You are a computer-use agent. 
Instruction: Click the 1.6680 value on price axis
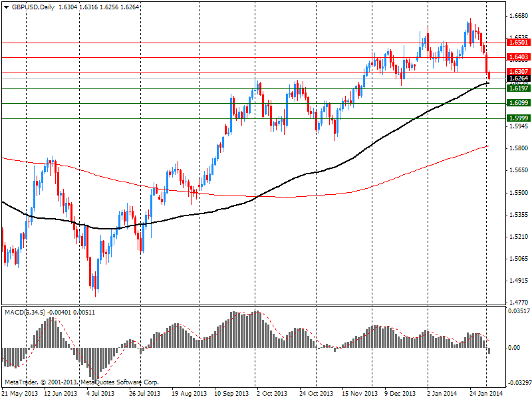(x=517, y=15)
